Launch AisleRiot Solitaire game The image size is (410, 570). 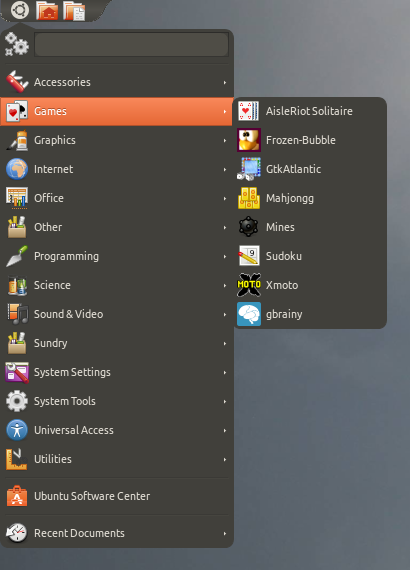pos(310,111)
